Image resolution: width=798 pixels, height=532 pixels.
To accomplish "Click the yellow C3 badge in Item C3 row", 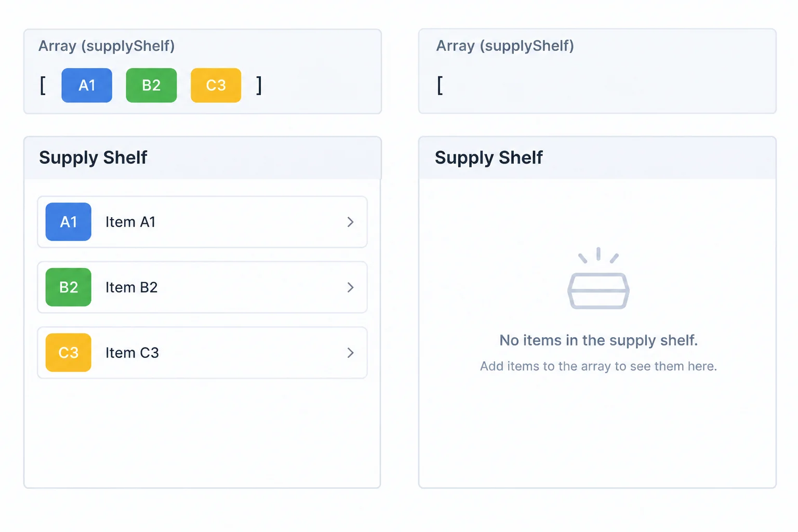I will [69, 353].
